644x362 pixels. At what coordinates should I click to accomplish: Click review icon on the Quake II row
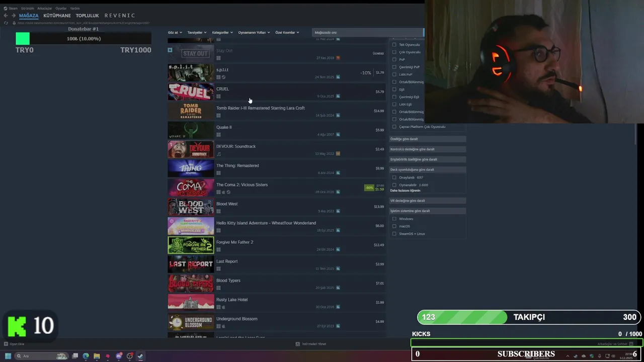tap(338, 134)
